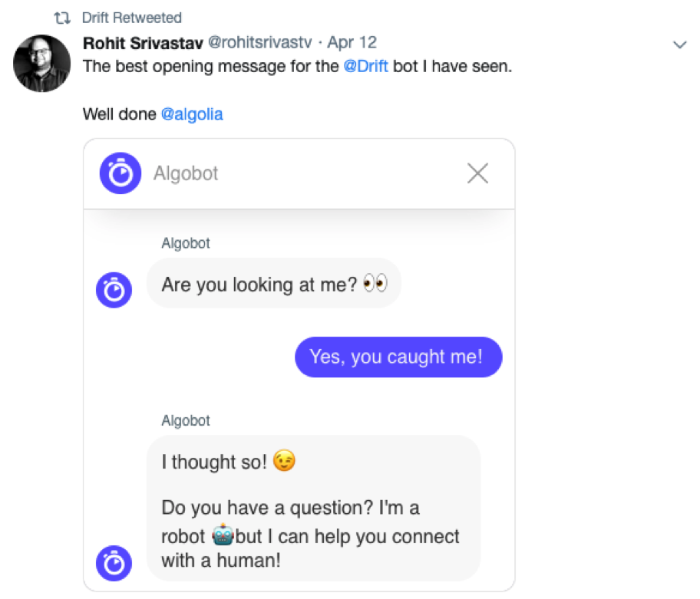Viewport: 700px width, 599px height.
Task: Select the "Yes, you caught me!" reply bubble
Action: 398,357
